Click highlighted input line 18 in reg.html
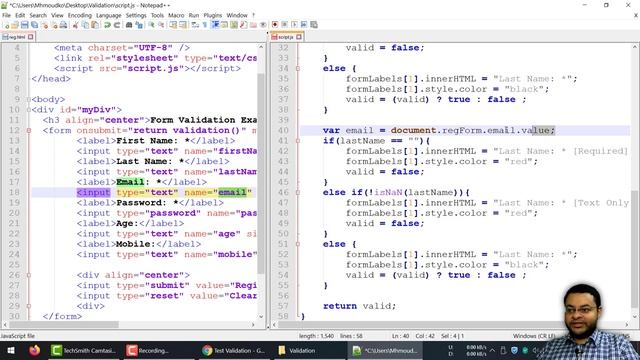 pyautogui.click(x=164, y=192)
